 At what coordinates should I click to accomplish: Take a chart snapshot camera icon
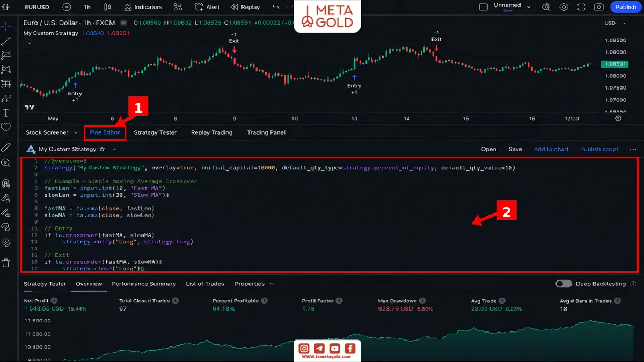[x=599, y=7]
